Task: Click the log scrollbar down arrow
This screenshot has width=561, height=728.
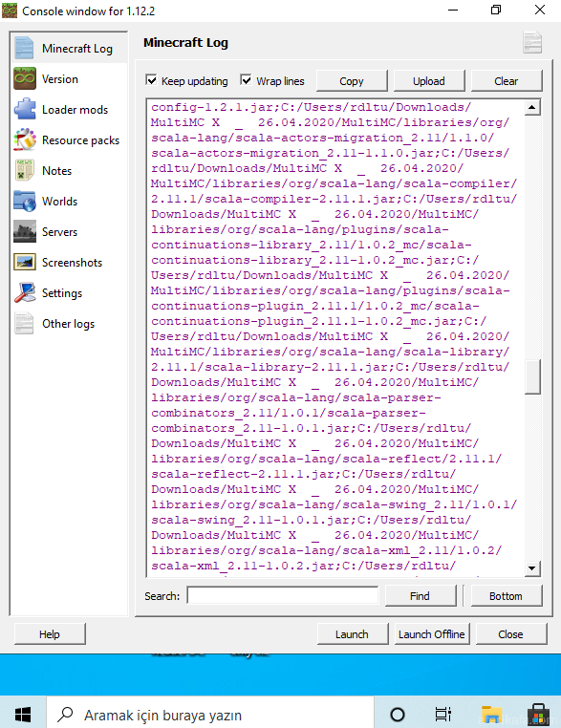Action: coord(532,567)
